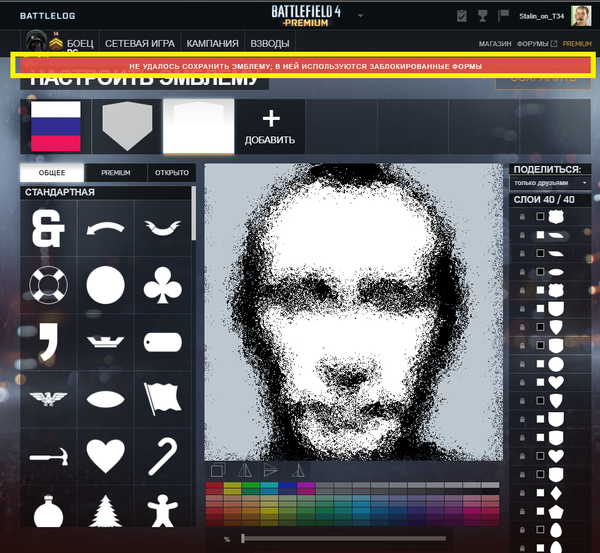Pick the clubs card suit shape
This screenshot has height=553, width=600.
[162, 286]
